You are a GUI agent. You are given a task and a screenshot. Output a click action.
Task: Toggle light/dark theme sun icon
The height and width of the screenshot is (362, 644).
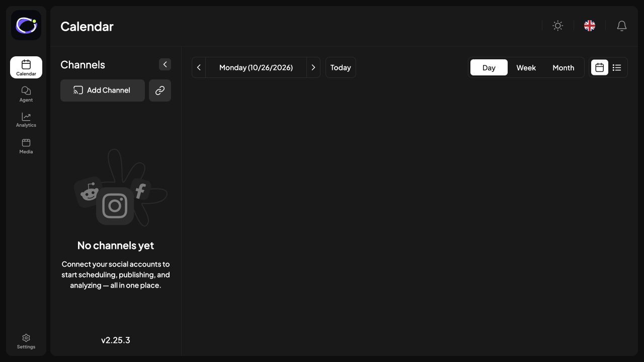click(x=557, y=26)
